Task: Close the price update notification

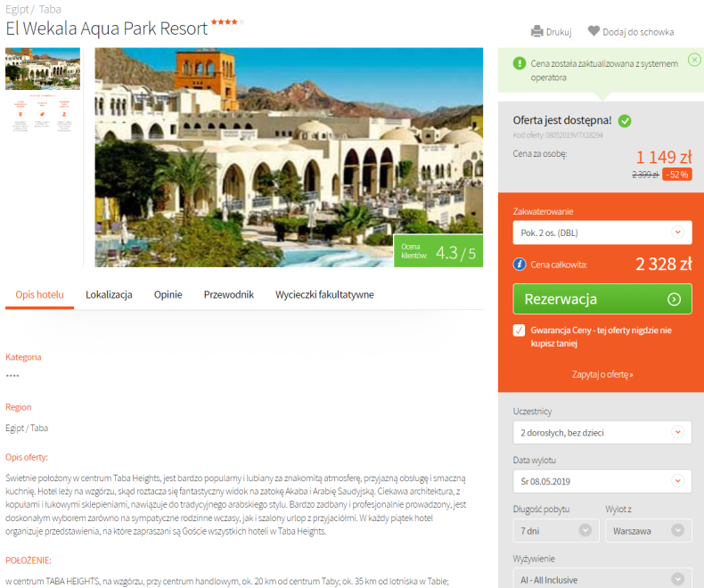Action: coord(694,60)
